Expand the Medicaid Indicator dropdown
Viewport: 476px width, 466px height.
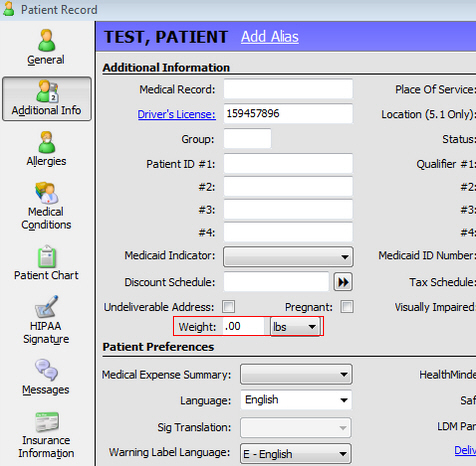288,256
